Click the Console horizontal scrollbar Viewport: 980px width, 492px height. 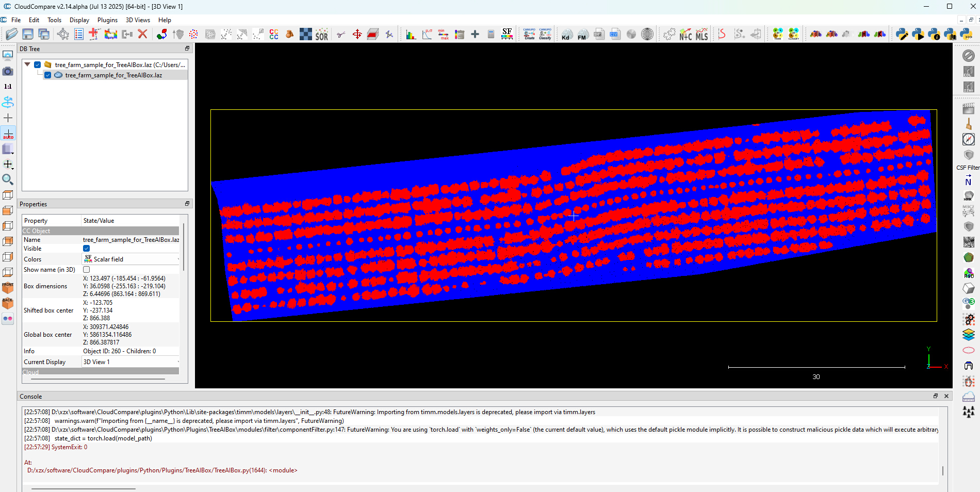83,488
